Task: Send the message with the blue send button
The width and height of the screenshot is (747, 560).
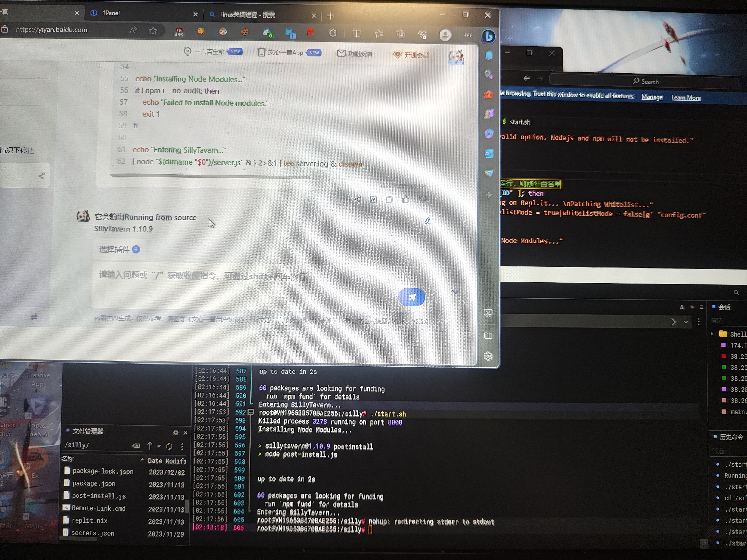Action: tap(411, 297)
